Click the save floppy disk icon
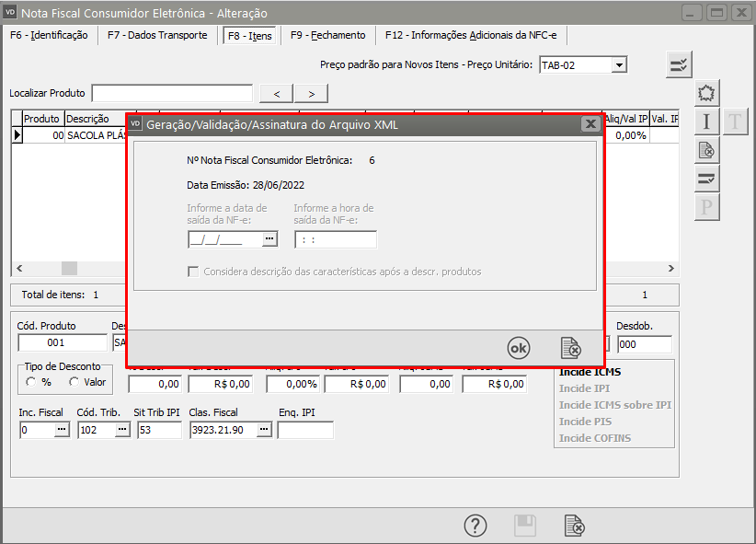Screen dimensions: 756x544 tap(525, 526)
